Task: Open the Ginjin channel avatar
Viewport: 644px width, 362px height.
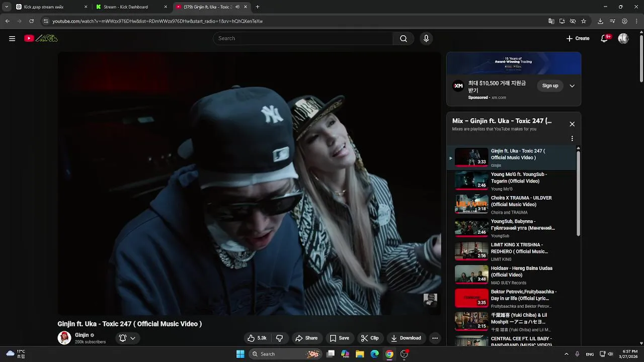Action: click(64, 338)
